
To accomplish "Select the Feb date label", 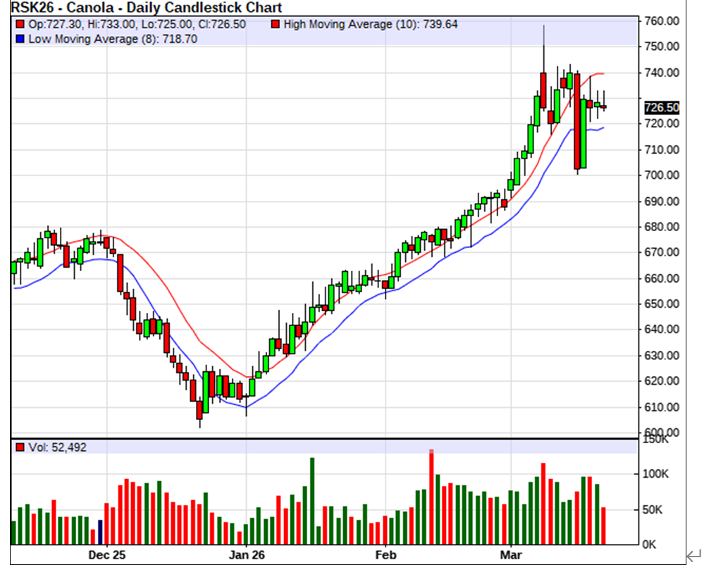I will click(386, 554).
